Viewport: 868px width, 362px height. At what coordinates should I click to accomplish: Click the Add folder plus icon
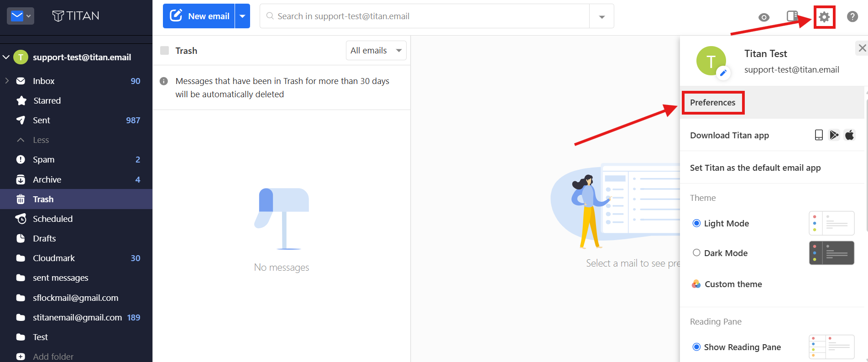pos(21,357)
